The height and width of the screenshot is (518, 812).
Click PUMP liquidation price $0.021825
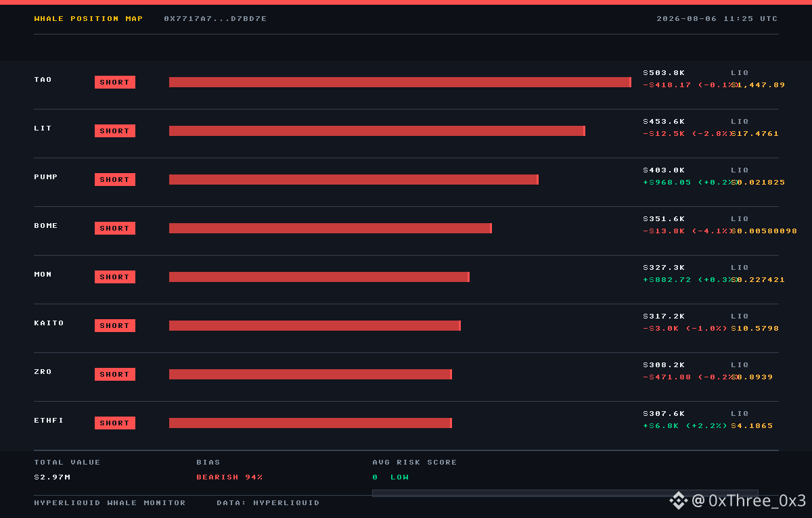758,183
